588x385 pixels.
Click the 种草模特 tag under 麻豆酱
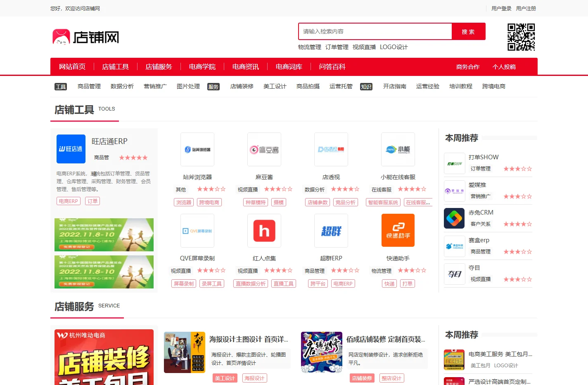(256, 202)
